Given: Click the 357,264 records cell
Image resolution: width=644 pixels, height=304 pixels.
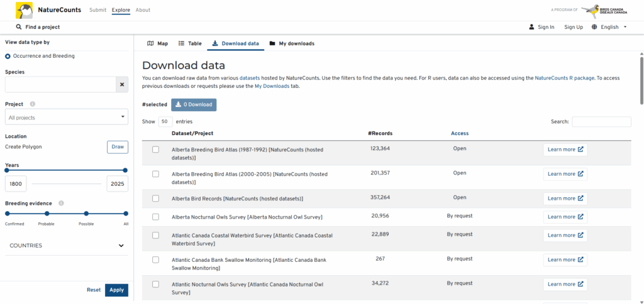Looking at the screenshot, I should point(380,197).
